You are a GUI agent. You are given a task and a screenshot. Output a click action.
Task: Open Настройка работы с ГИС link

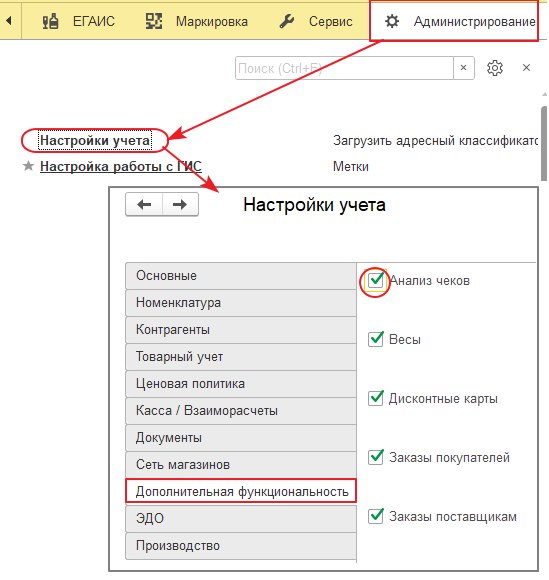[121, 166]
